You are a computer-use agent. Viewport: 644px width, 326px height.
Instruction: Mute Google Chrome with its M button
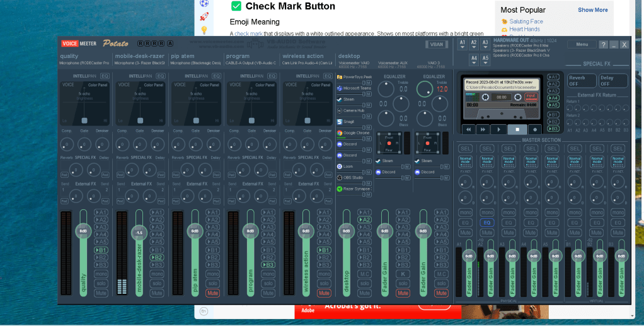coord(369,139)
